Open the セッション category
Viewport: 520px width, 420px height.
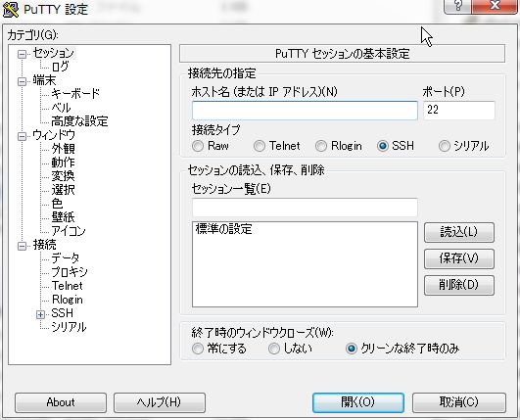coord(54,53)
